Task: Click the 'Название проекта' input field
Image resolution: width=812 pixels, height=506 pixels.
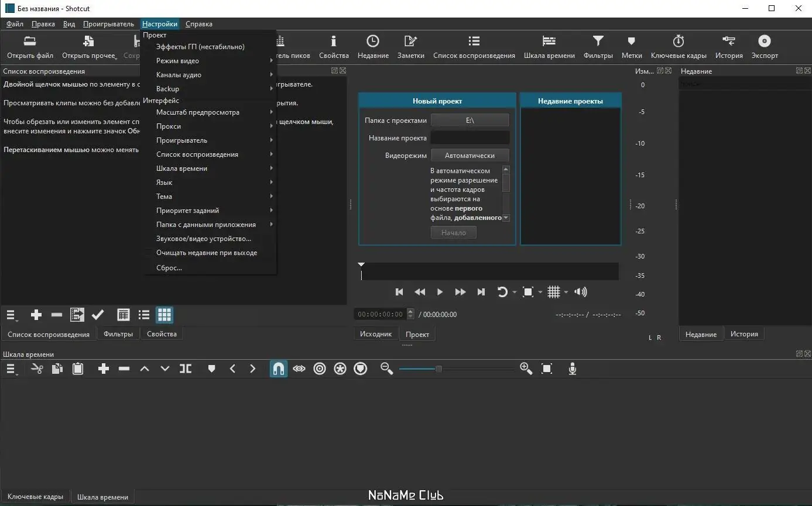Action: point(470,138)
